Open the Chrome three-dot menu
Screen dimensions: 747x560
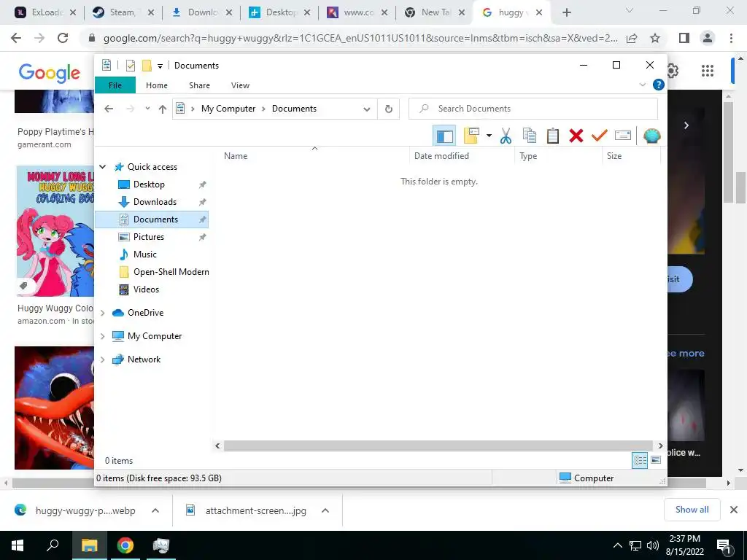(x=731, y=38)
